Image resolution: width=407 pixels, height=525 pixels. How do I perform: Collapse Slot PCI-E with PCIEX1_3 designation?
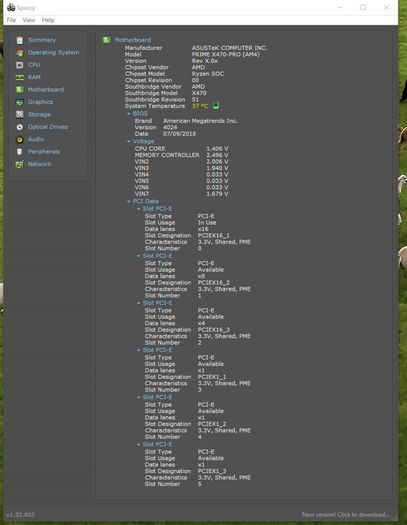139,445
